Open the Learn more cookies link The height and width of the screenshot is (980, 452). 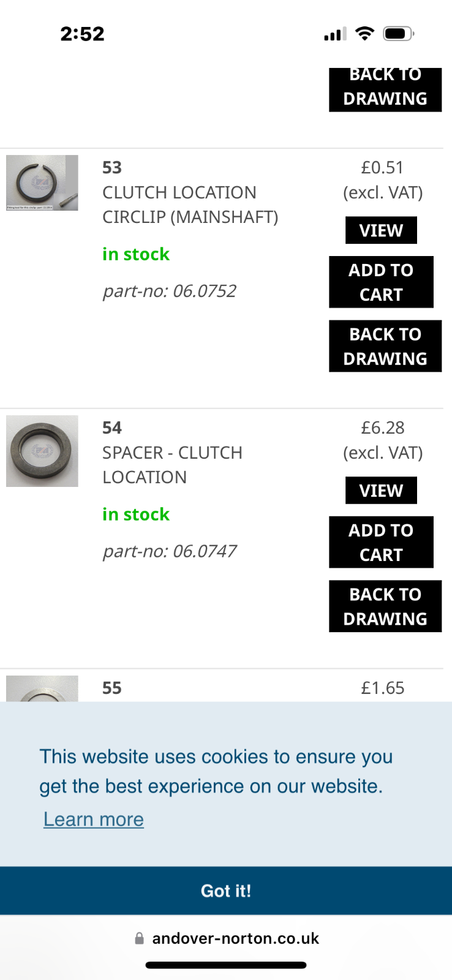coord(94,820)
